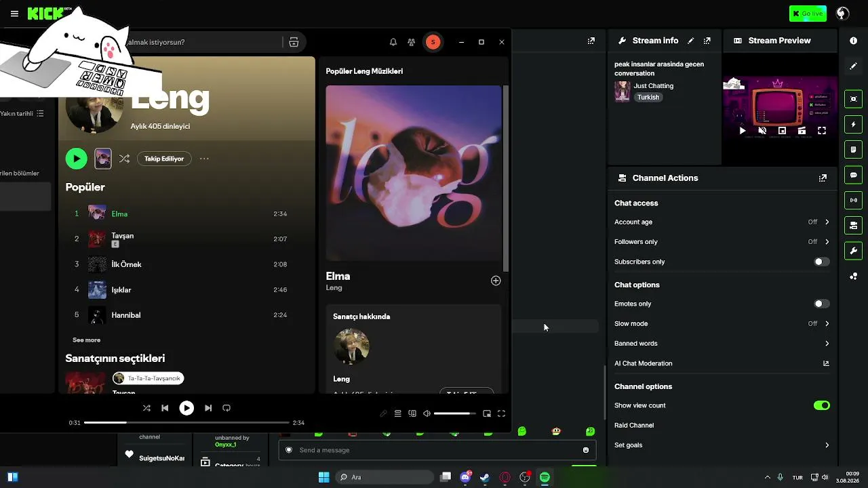Expand Slow mode options
Viewport: 868px width, 488px height.
[x=722, y=324]
